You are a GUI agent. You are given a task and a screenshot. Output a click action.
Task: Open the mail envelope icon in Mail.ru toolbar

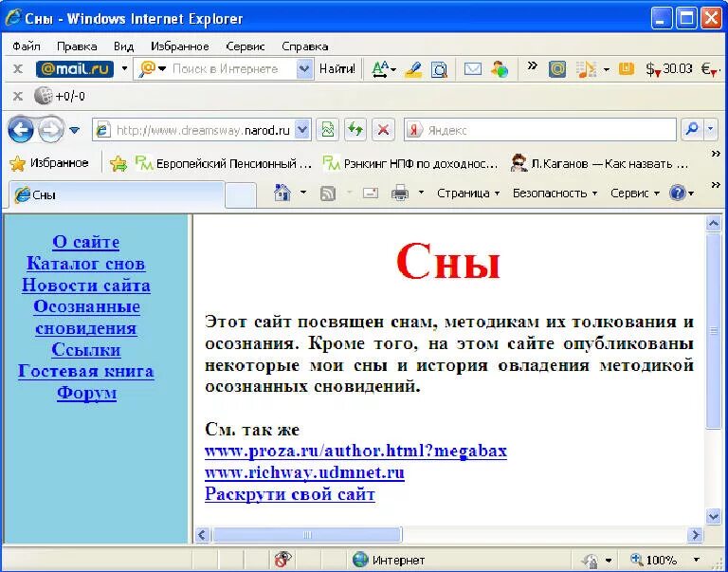click(x=473, y=69)
